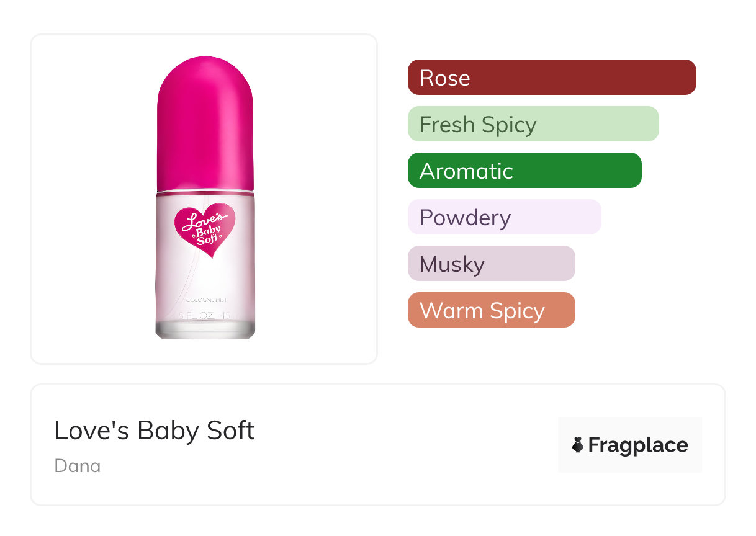Select the Fresh Spicy accord bar
The image size is (756, 536).
533,124
